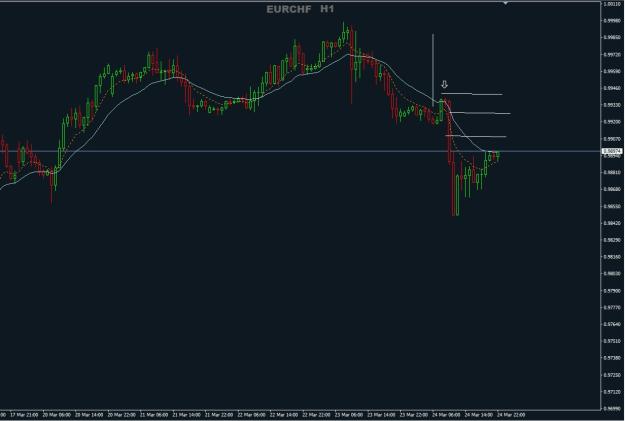The width and height of the screenshot is (625, 421).
Task: Click the 0.98550 price scale label
Action: [x=613, y=206]
